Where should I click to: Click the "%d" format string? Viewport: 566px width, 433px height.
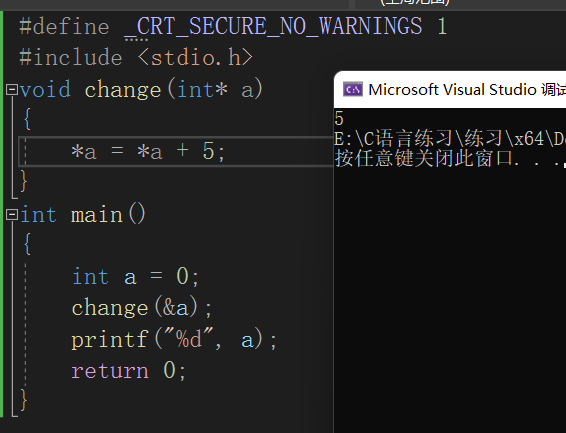pos(188,339)
